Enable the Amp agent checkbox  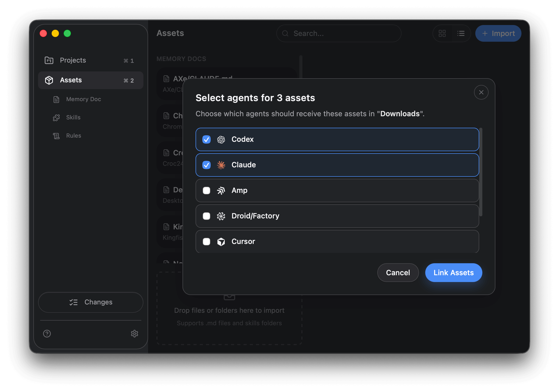coord(206,191)
